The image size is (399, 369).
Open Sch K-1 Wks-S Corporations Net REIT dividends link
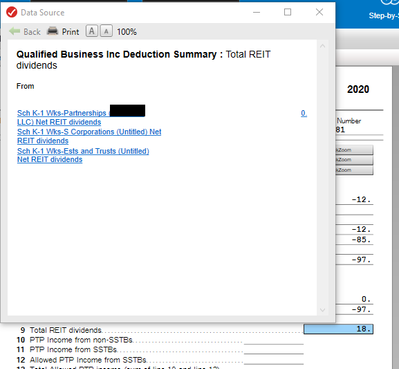[x=89, y=136]
